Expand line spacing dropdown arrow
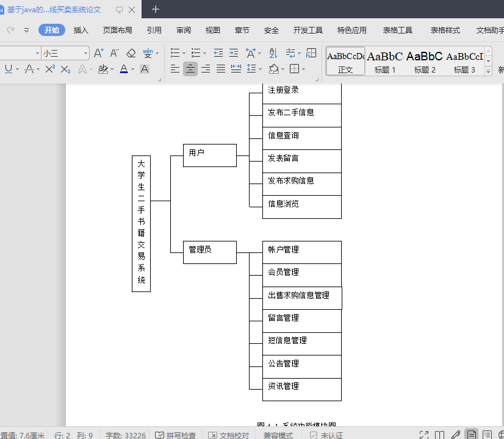 click(x=260, y=70)
